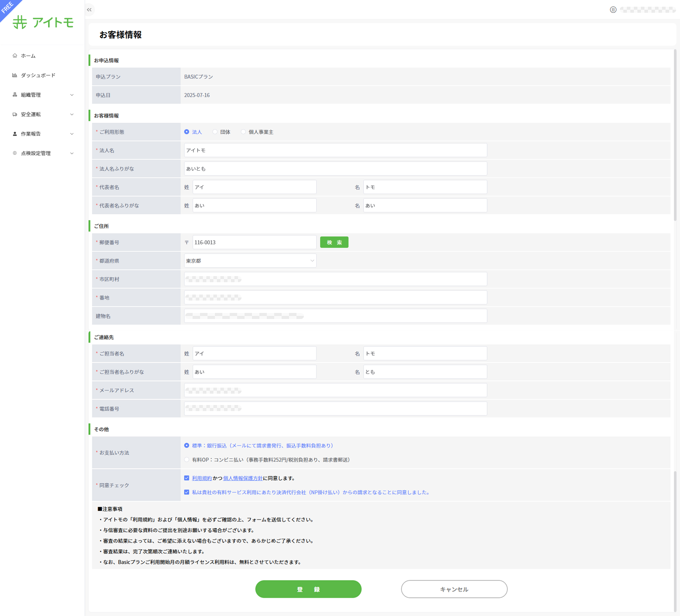Click the 作業報告 person icon

(x=15, y=134)
